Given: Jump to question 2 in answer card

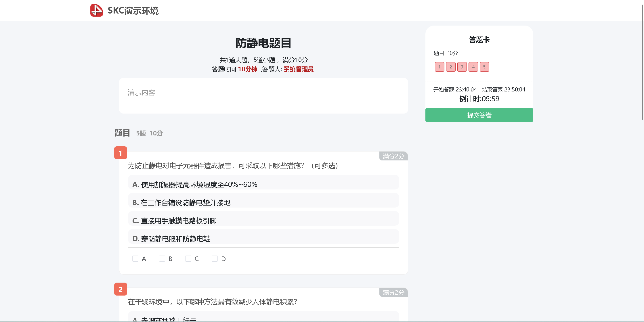Looking at the screenshot, I should coord(451,67).
